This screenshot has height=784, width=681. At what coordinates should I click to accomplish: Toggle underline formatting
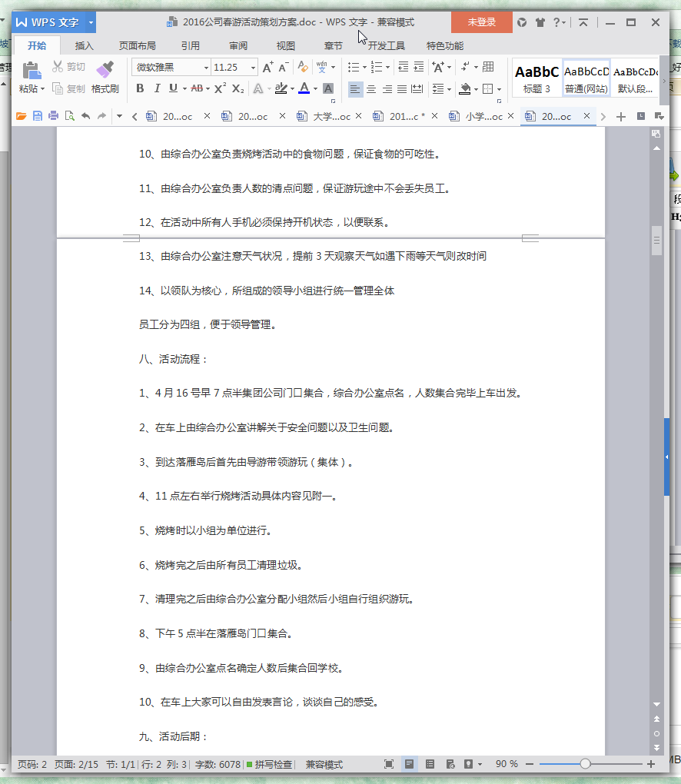coord(173,88)
